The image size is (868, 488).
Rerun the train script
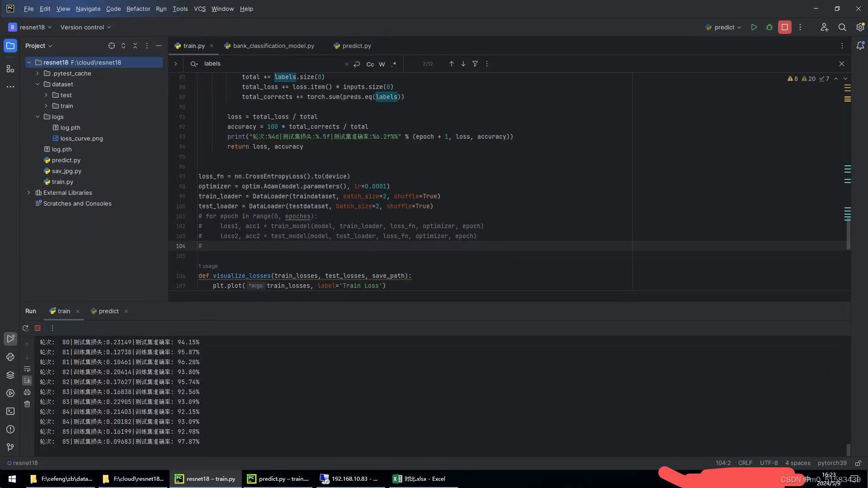(x=26, y=328)
